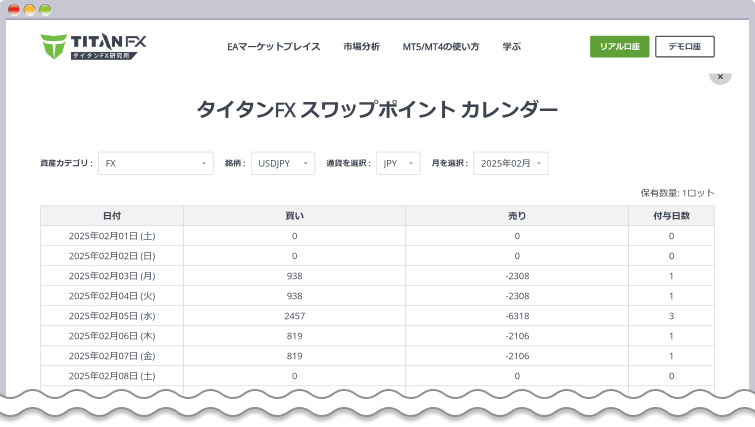The width and height of the screenshot is (755, 427).
Task: Open the 銘柄 USDJPY dropdown
Action: pyautogui.click(x=283, y=163)
